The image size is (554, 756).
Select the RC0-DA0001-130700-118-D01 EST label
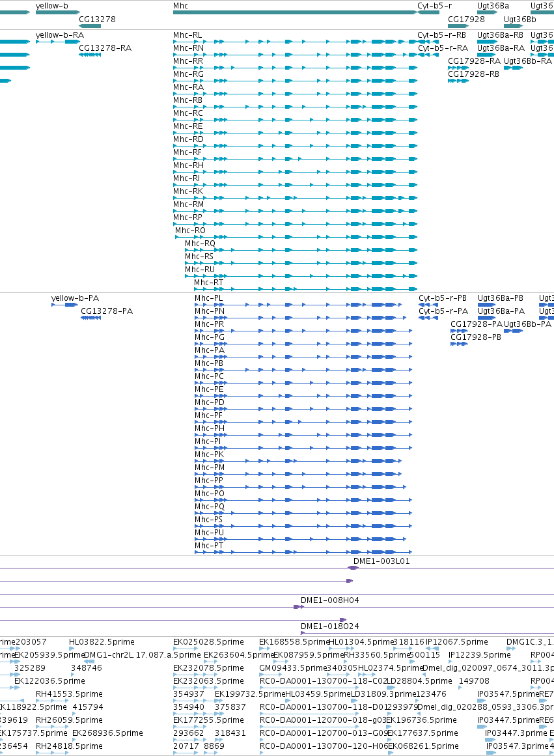[324, 707]
